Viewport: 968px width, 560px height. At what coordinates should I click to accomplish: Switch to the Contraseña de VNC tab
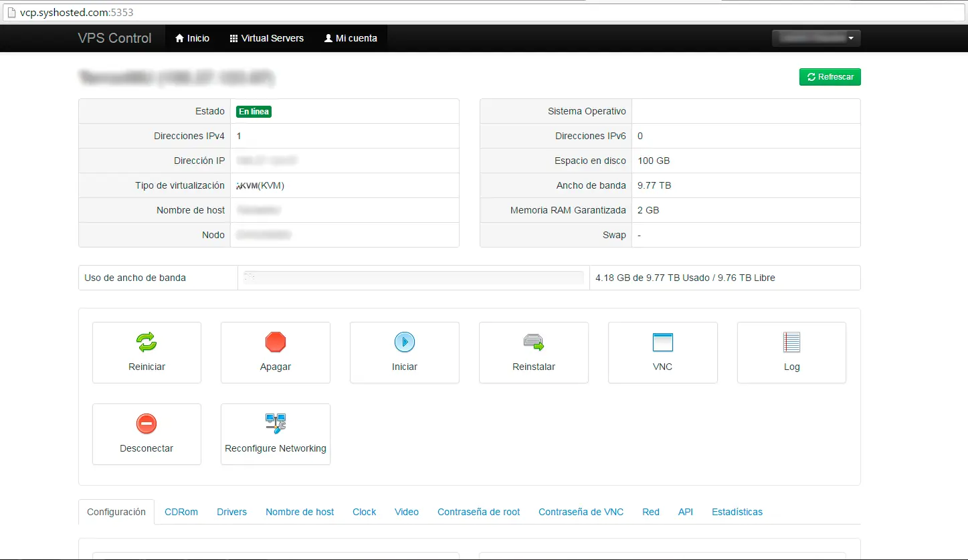pyautogui.click(x=581, y=512)
